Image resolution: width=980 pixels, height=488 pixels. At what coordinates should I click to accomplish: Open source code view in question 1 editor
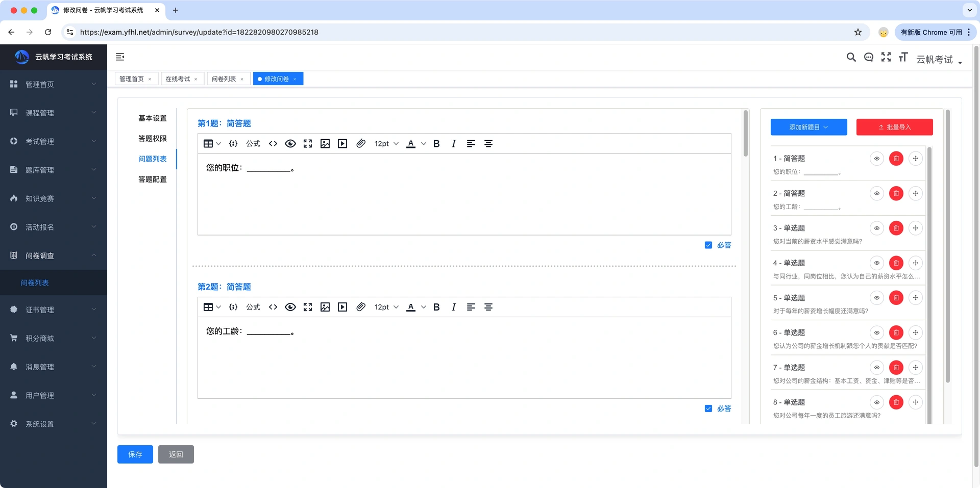[x=273, y=144]
